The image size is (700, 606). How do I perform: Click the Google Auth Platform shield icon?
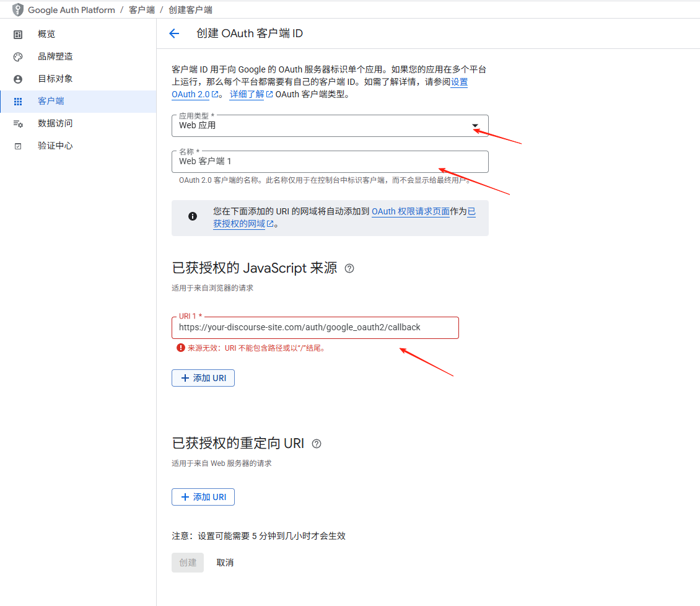pos(18,9)
